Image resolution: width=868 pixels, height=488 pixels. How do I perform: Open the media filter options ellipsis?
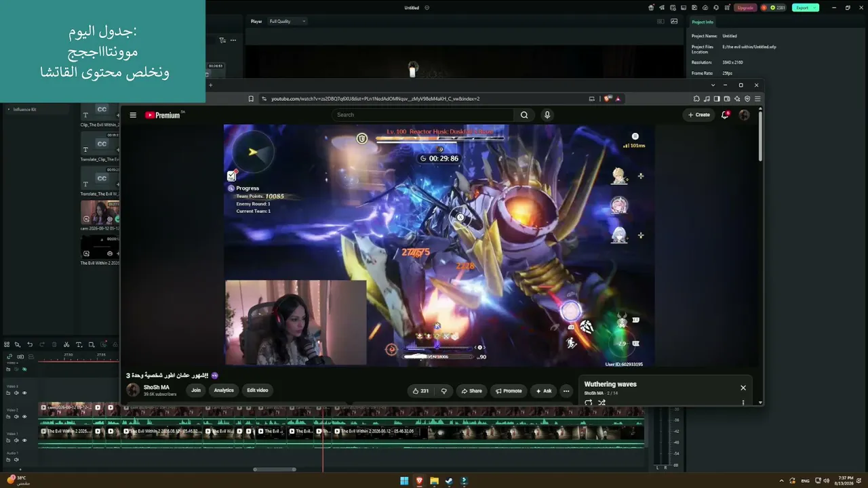tap(233, 40)
